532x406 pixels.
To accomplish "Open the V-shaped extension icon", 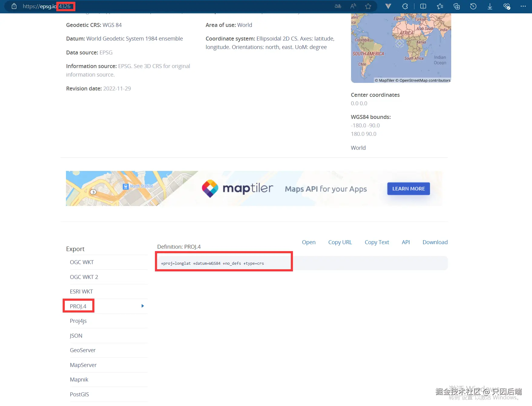I will pyautogui.click(x=388, y=6).
